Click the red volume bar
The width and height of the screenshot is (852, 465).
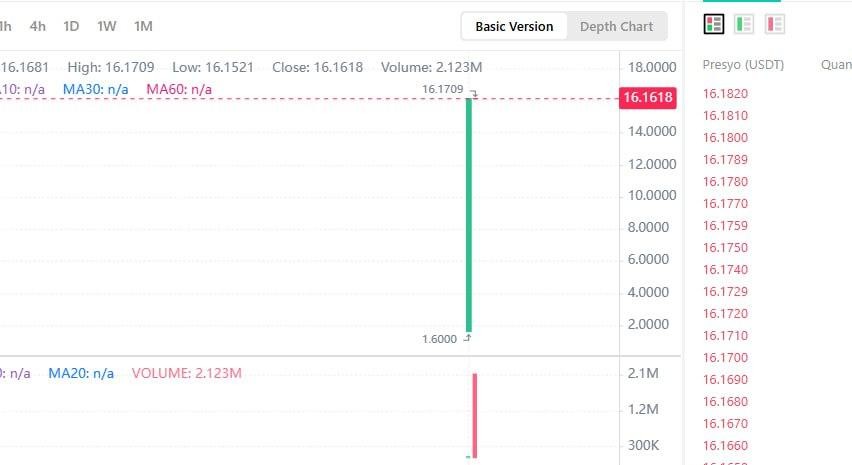(x=475, y=415)
